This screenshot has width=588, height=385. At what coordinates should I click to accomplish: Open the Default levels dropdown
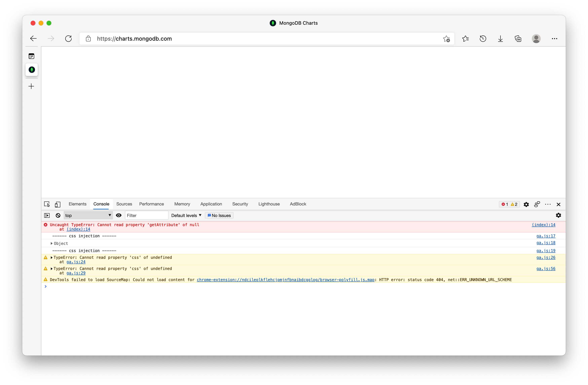coord(186,215)
